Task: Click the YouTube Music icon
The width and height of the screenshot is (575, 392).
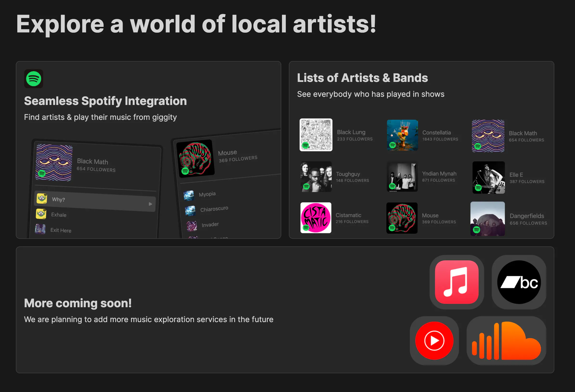Action: (x=434, y=341)
